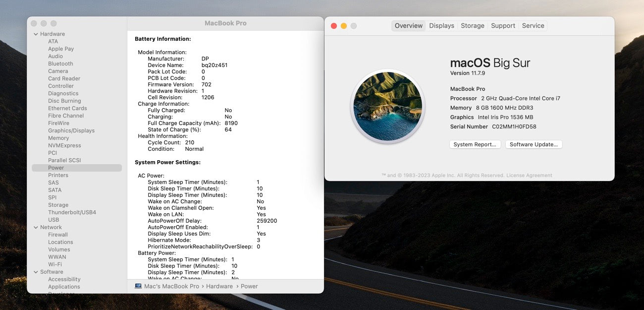644x310 pixels.
Task: Select Wi-Fi under Network
Action: pyautogui.click(x=55, y=265)
